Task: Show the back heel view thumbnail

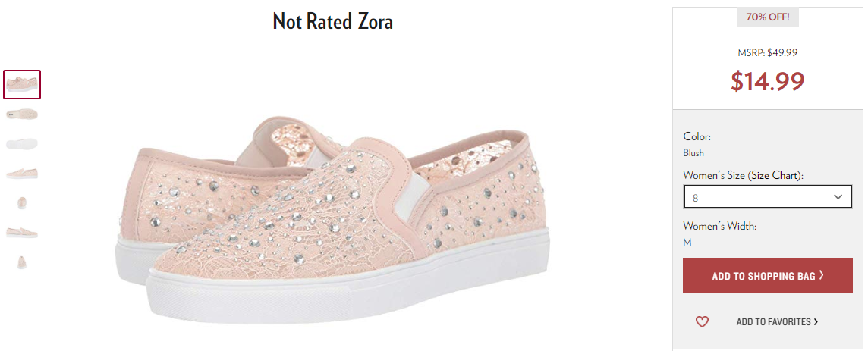Action: click(x=22, y=262)
